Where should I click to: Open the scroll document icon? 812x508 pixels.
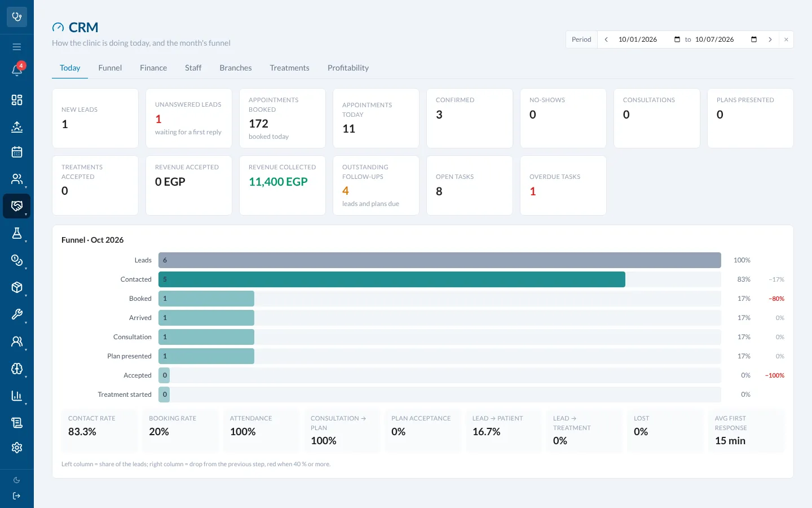coord(17,422)
